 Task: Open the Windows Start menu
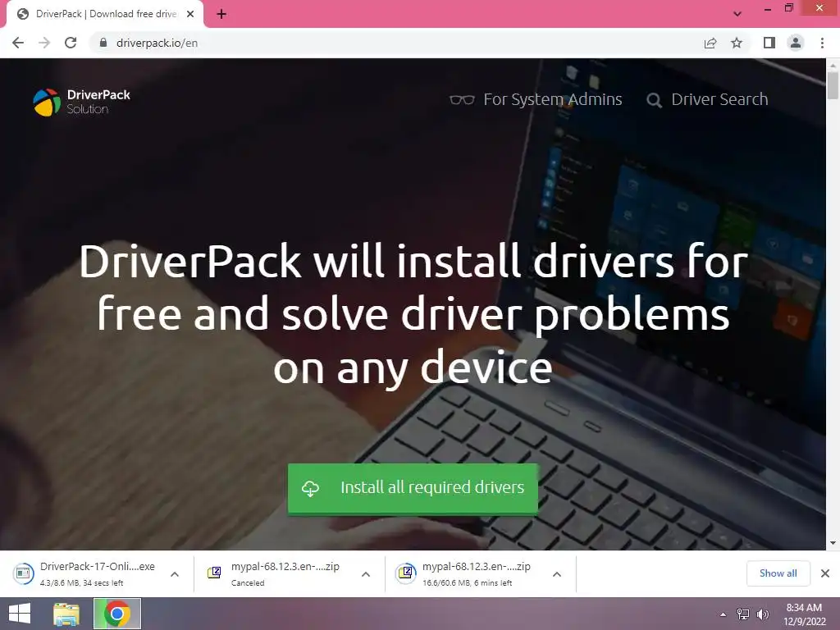tap(21, 614)
